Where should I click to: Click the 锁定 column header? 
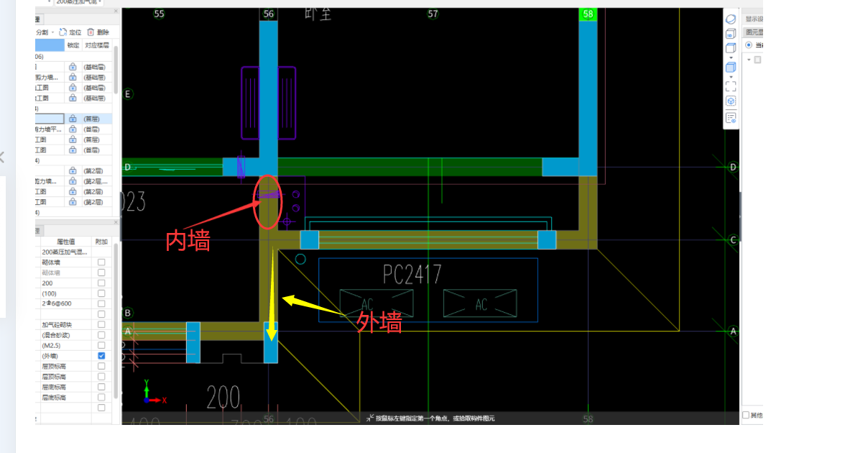(x=73, y=45)
